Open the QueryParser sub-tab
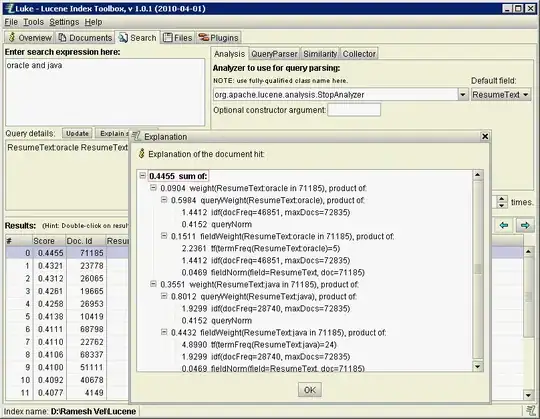Viewport: 540px width, 419px height. pyautogui.click(x=274, y=54)
